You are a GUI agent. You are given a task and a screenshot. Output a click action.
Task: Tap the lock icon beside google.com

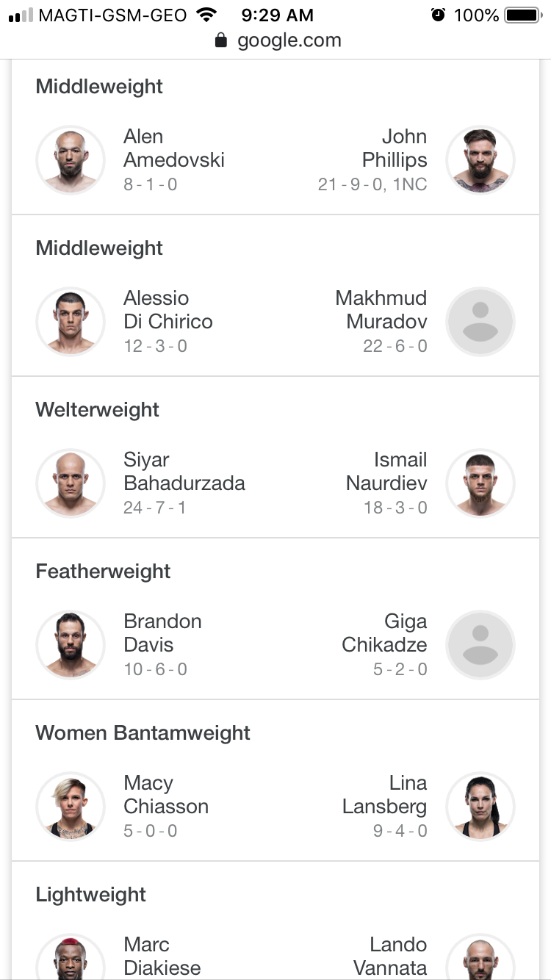coord(221,40)
